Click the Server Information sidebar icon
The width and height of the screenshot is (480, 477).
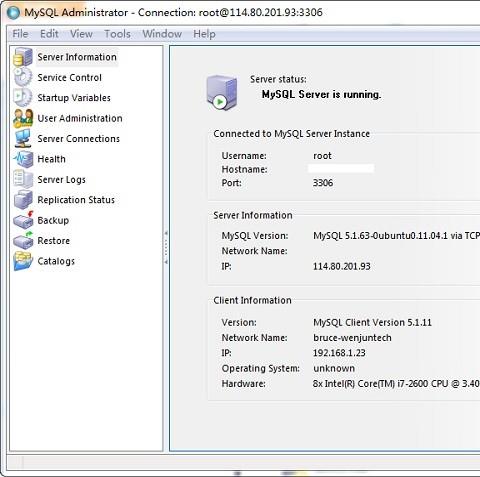[x=23, y=57]
